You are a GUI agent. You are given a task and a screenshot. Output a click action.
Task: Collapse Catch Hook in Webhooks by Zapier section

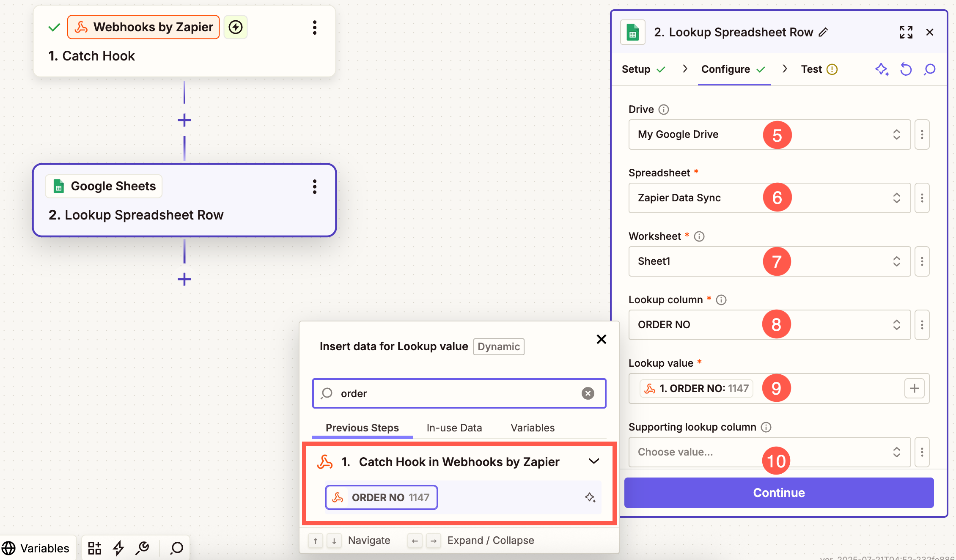coord(593,461)
